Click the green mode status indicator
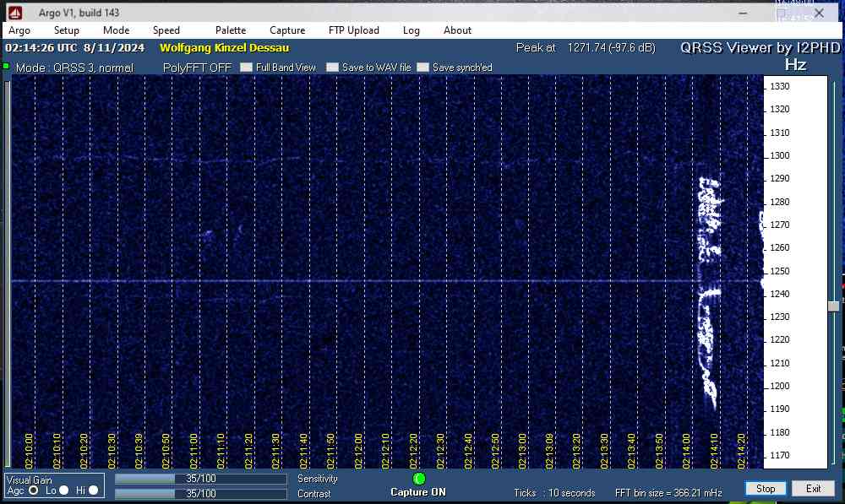The height and width of the screenshot is (504, 845). (x=6, y=66)
